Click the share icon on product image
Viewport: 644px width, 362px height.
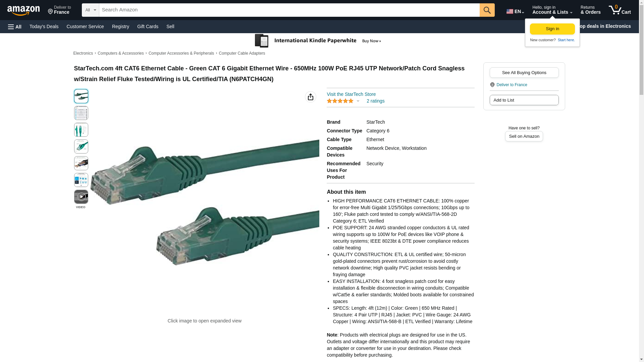pyautogui.click(x=311, y=97)
